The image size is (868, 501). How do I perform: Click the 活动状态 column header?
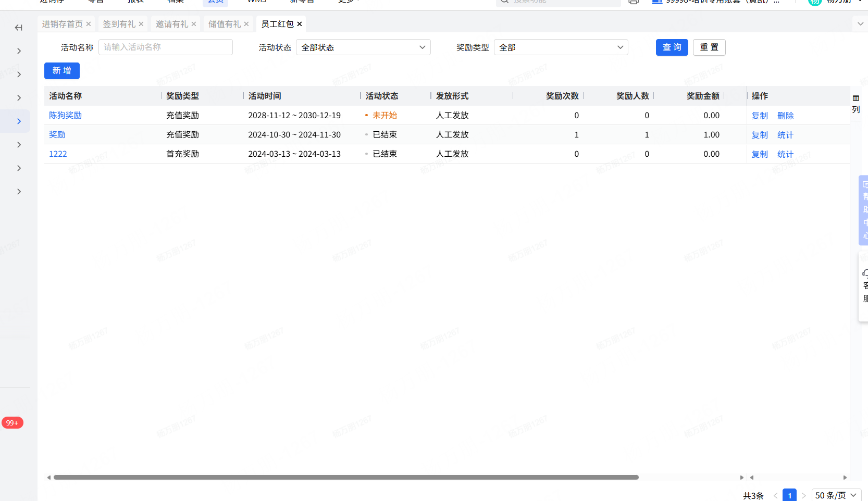[x=382, y=96]
